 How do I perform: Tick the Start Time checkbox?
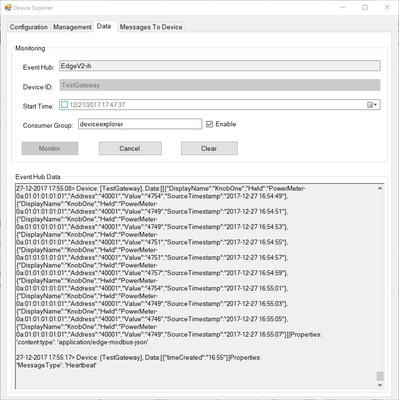[x=65, y=105]
